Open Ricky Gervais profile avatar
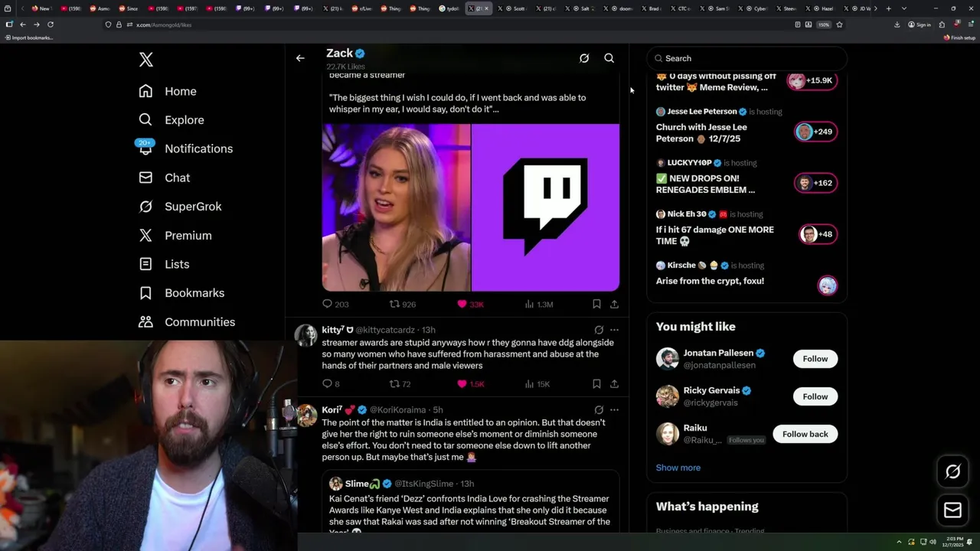This screenshot has height=551, width=980. 668,396
